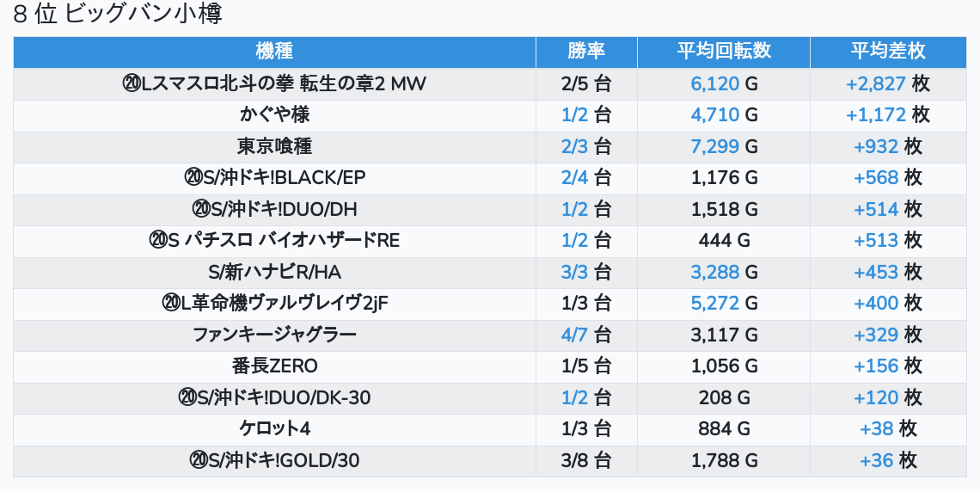The width and height of the screenshot is (980, 492).
Task: Select the 平均差枚 column header
Action: (888, 52)
